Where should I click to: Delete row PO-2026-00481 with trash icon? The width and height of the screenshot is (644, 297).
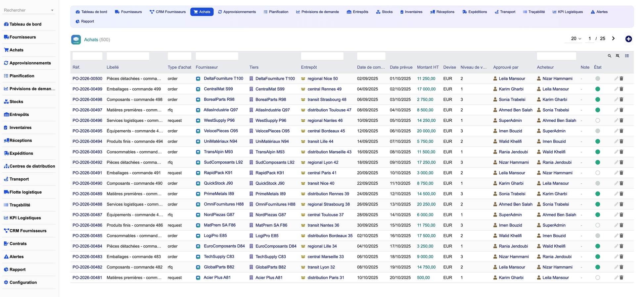[621, 278]
